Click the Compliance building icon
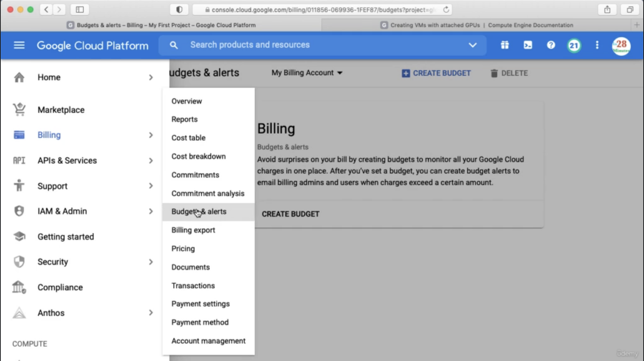Viewport: 644px width, 361px height. coord(19,287)
